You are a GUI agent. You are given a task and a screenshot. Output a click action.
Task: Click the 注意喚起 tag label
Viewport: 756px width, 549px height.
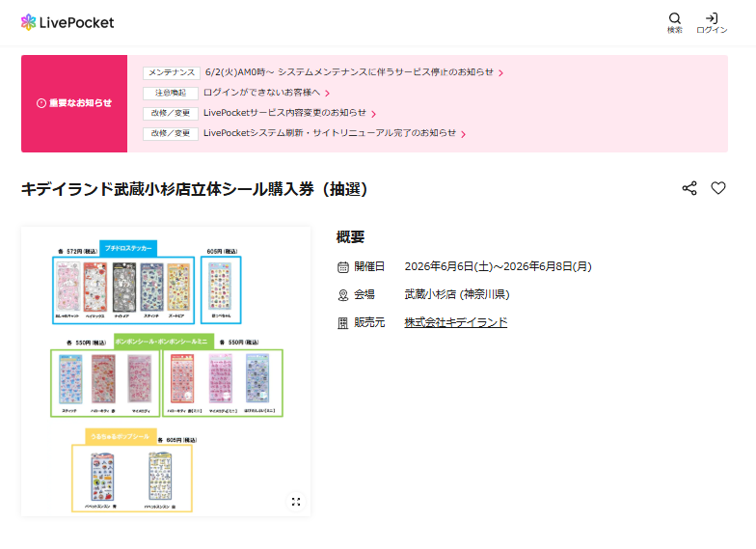click(x=171, y=93)
